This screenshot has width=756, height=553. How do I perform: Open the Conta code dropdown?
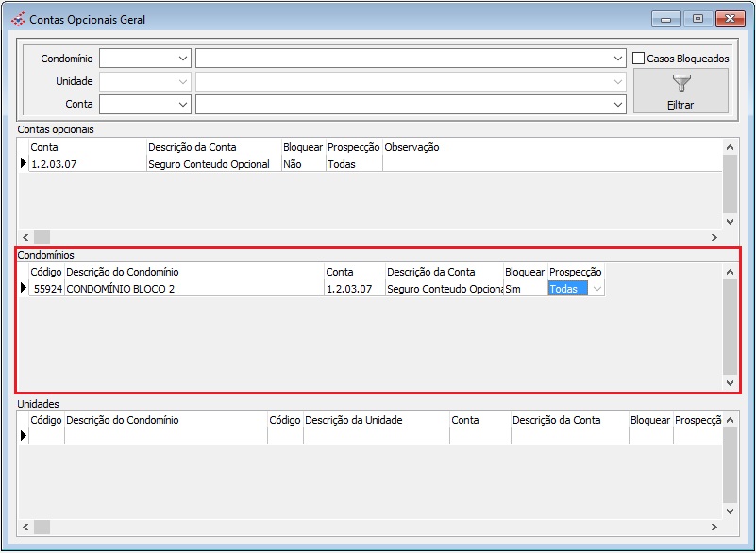click(x=182, y=104)
